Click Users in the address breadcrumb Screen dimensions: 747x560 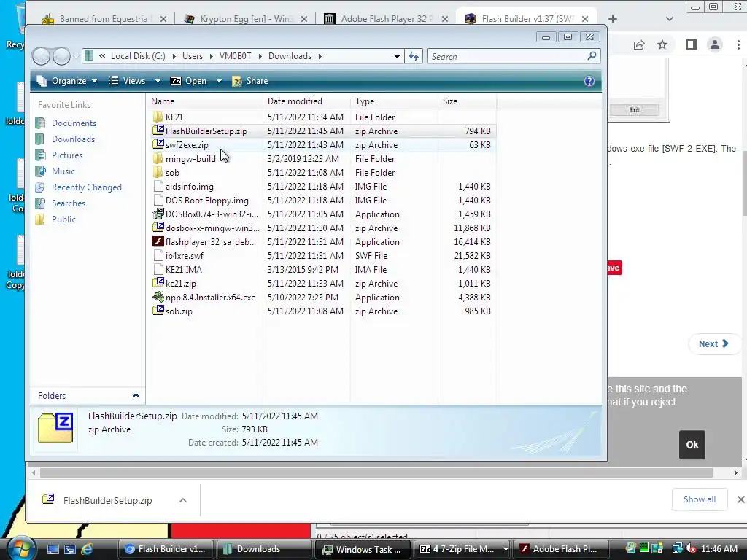pos(193,56)
